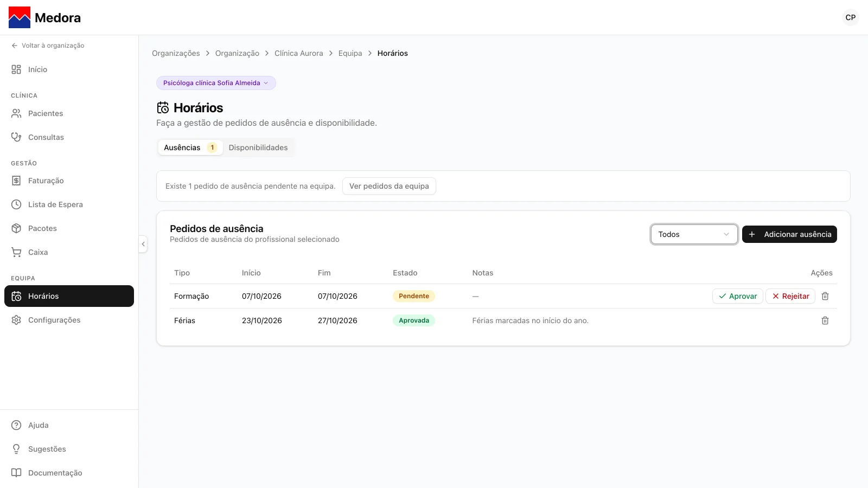Screen dimensions: 868x488
Task: Switch to the Disponibilidades tab
Action: pos(258,147)
